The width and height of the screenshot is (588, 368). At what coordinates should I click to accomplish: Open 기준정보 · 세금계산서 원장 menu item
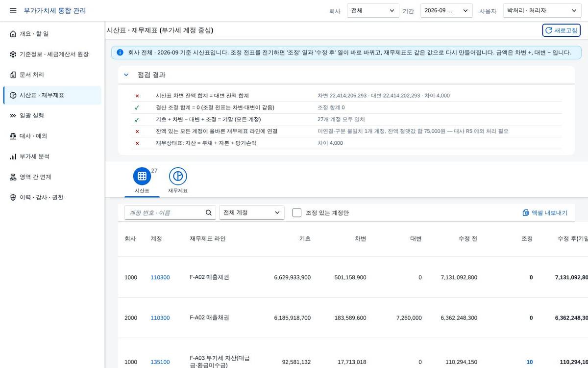pos(52,54)
